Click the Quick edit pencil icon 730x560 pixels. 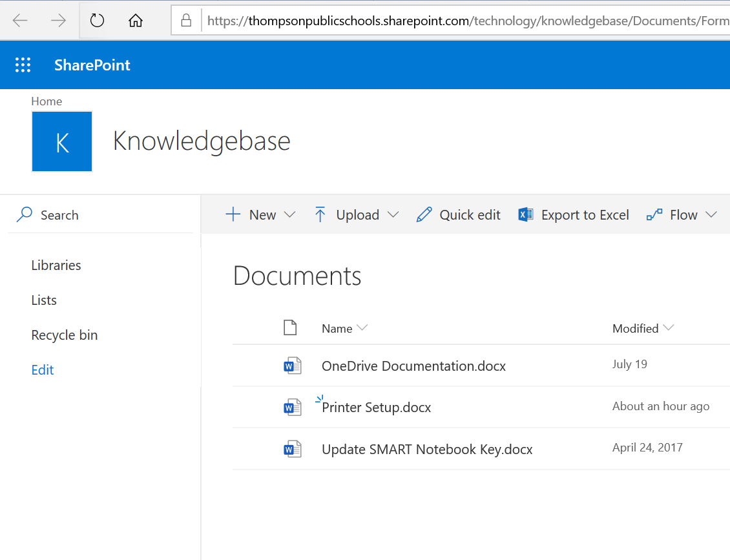424,214
